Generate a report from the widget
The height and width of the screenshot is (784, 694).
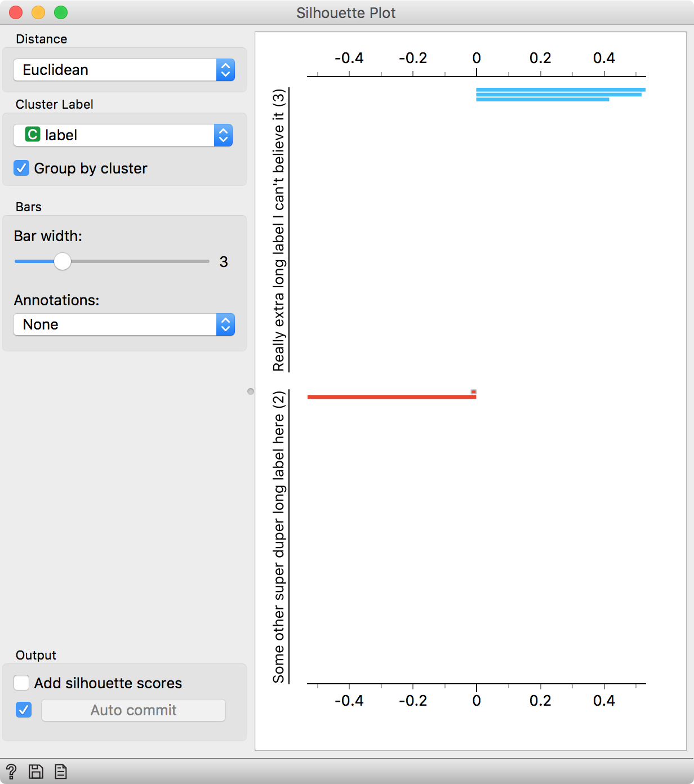tap(59, 771)
